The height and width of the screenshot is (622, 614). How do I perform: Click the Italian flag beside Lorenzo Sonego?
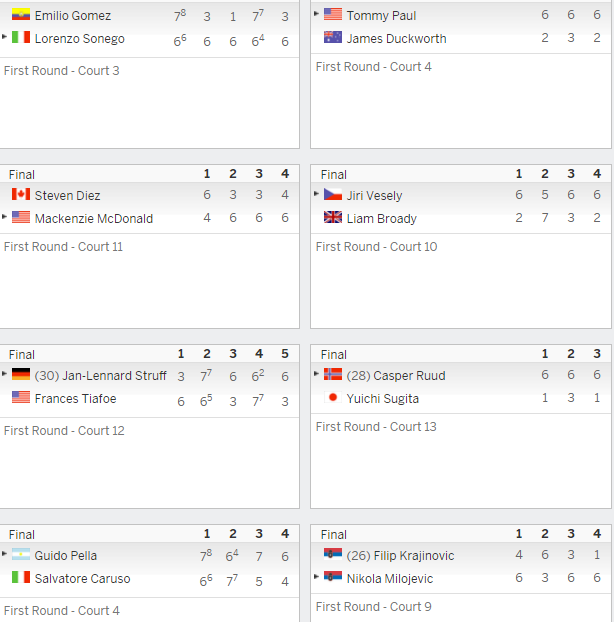[21, 37]
